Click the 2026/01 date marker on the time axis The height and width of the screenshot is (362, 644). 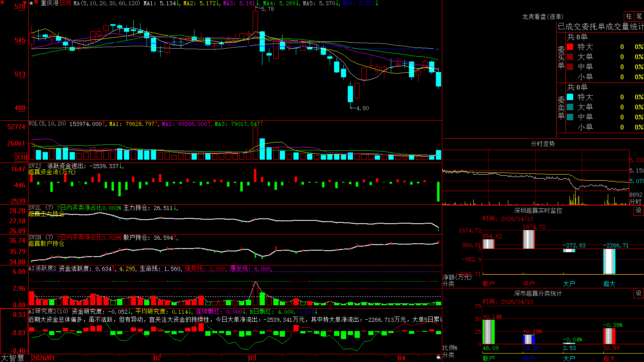coord(43,358)
